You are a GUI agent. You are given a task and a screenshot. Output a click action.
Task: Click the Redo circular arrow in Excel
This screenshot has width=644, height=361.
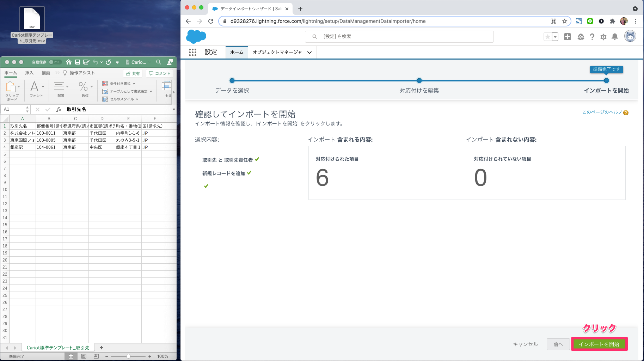coord(109,62)
